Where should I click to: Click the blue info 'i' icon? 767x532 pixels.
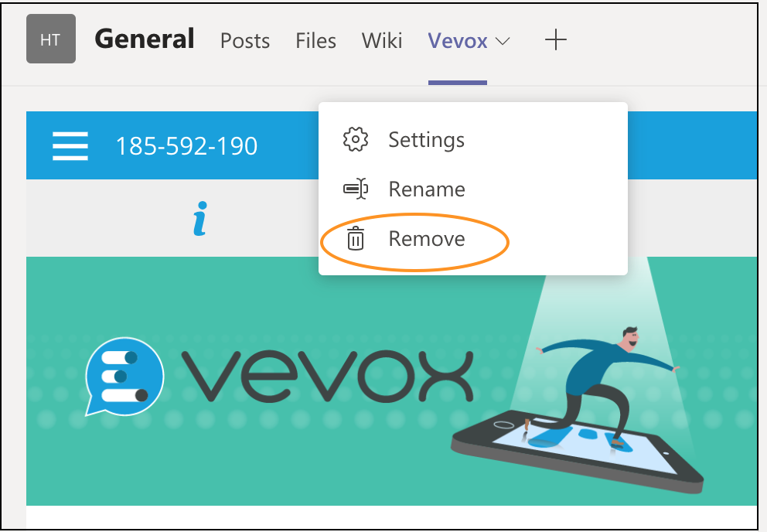click(200, 219)
